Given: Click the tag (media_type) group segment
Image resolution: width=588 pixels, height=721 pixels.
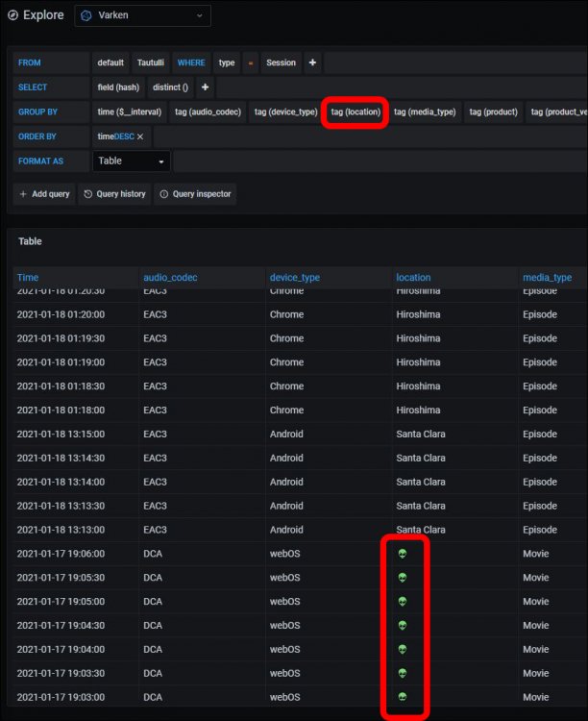Looking at the screenshot, I should click(x=425, y=112).
